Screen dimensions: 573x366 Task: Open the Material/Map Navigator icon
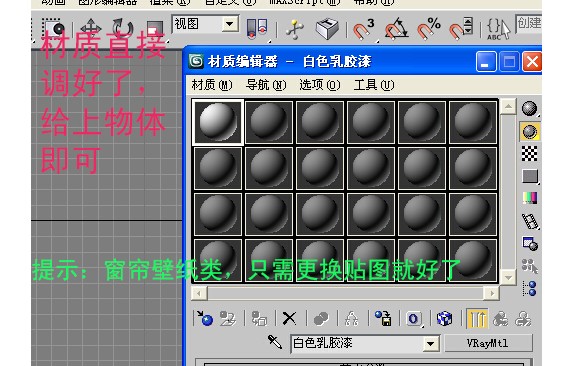click(530, 289)
